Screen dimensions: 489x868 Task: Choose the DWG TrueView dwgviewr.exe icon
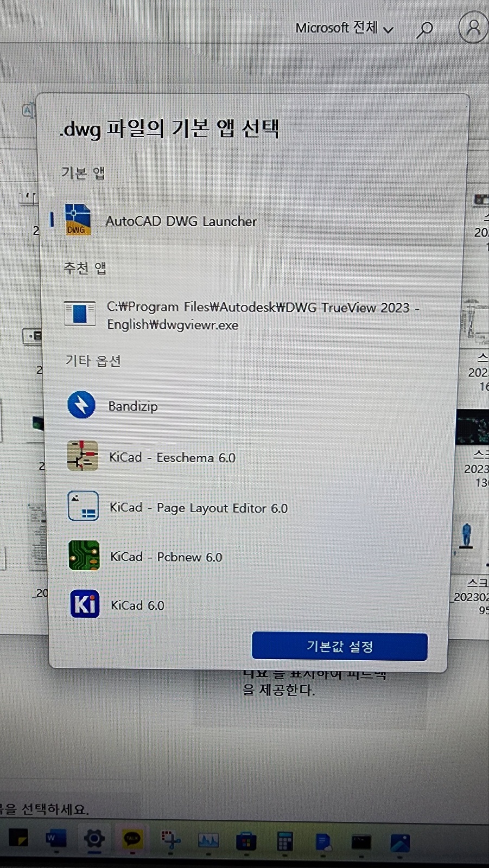coord(80,314)
